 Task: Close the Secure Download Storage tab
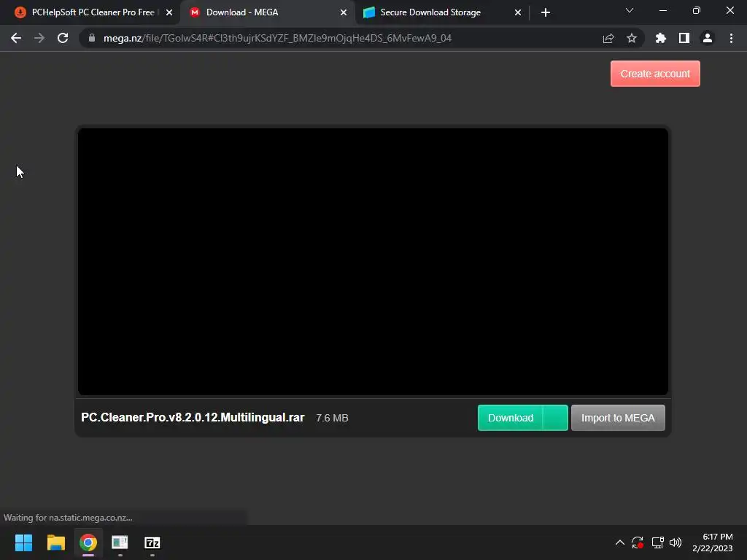pyautogui.click(x=518, y=12)
